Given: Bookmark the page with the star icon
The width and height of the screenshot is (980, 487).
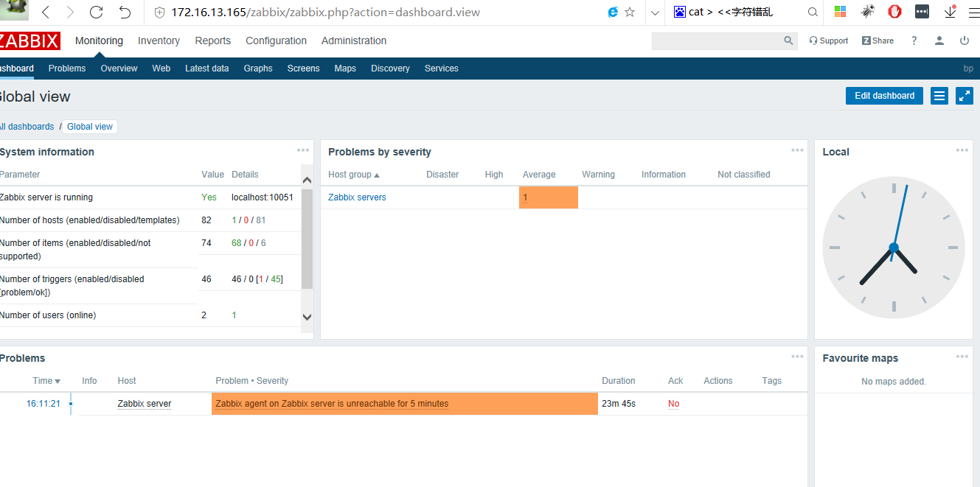Looking at the screenshot, I should point(630,12).
